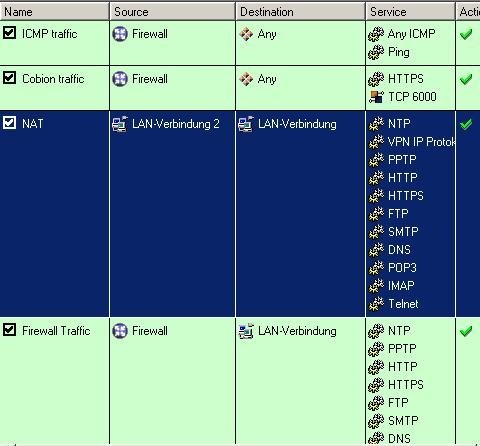Click the LAN-Verbindung destination icon in Firewall Traffic row
The width and height of the screenshot is (480, 446).
246,331
